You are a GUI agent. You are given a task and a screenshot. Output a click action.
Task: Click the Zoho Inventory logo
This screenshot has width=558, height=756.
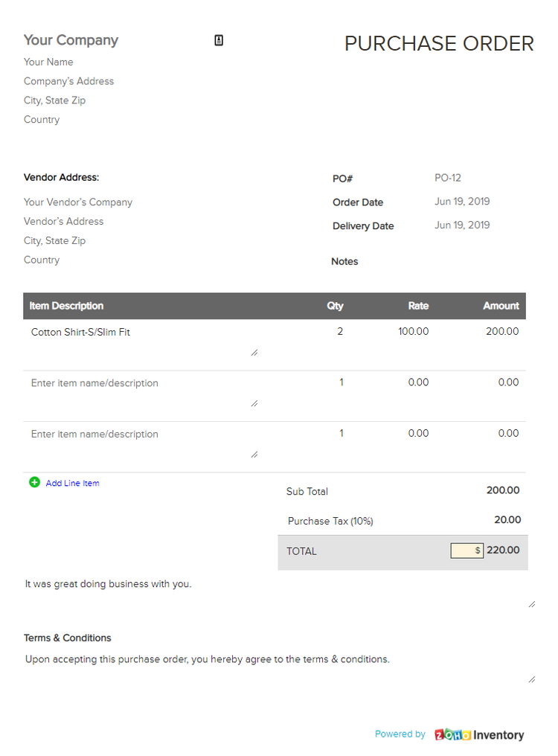tap(479, 734)
